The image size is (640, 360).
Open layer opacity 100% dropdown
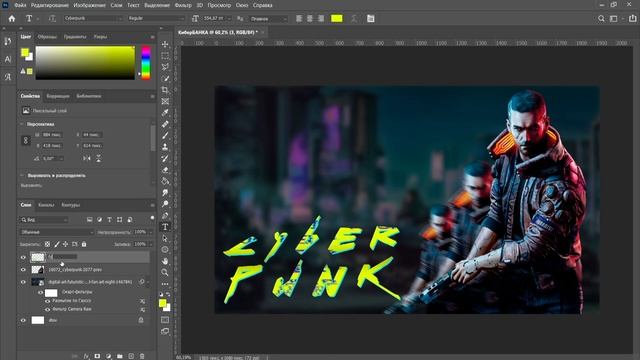click(x=151, y=232)
